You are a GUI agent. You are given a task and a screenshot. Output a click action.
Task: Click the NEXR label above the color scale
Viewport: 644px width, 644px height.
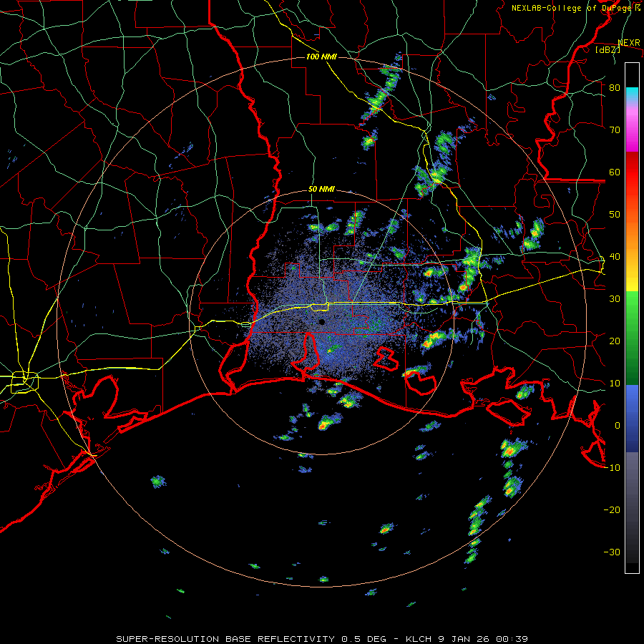pos(629,43)
